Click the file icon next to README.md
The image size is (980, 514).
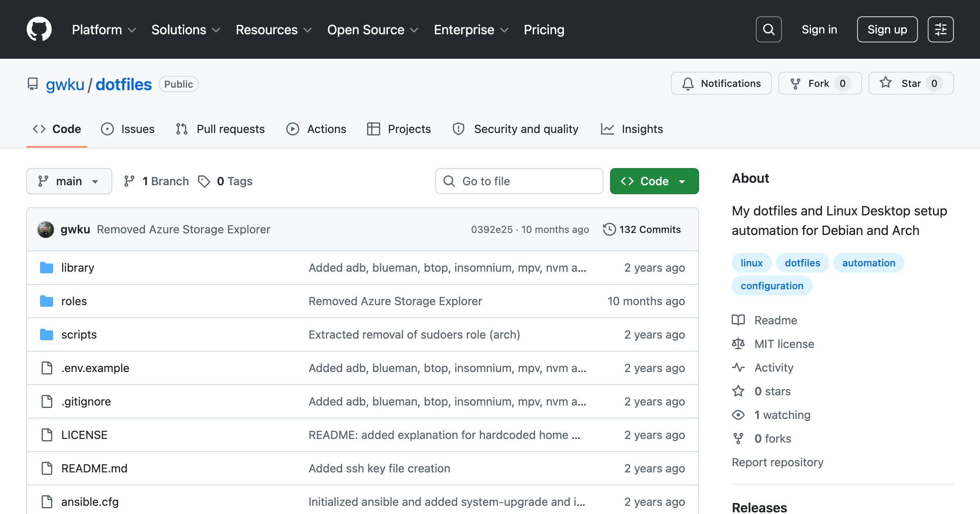(47, 468)
